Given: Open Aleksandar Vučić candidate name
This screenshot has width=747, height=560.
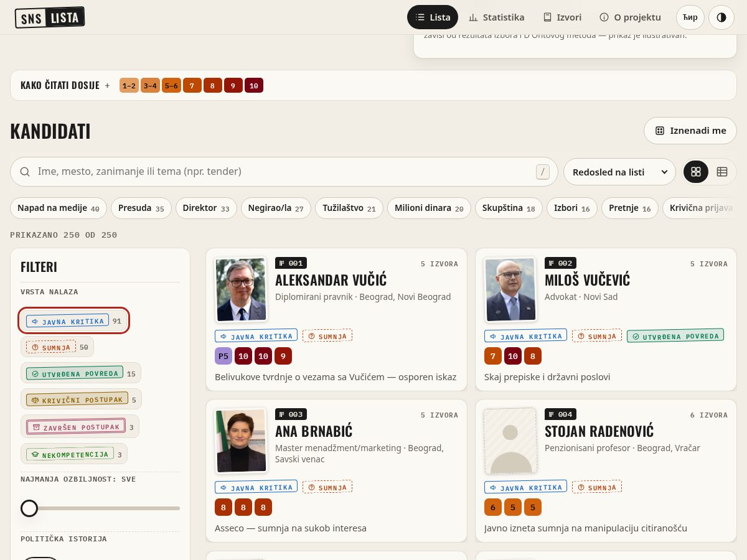Looking at the screenshot, I should pos(331,280).
